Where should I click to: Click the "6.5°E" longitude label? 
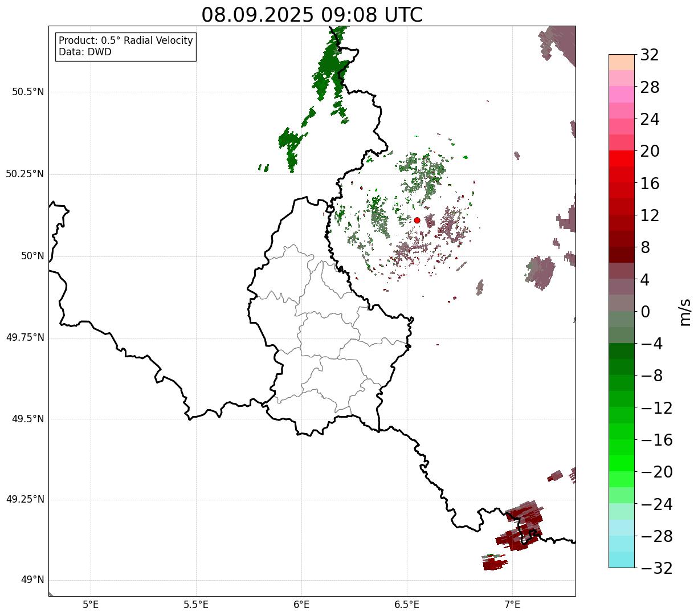pyautogui.click(x=407, y=604)
